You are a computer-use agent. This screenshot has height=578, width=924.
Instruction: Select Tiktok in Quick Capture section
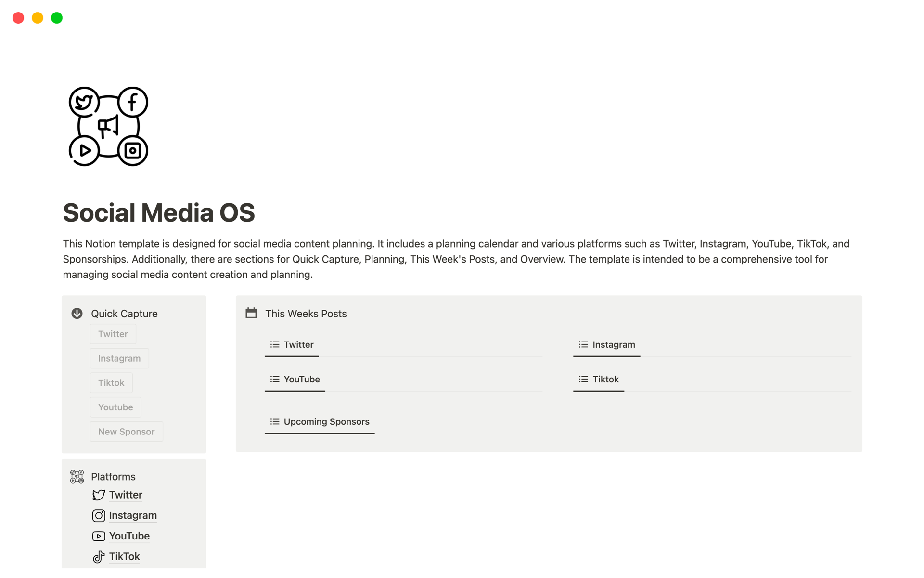point(111,383)
